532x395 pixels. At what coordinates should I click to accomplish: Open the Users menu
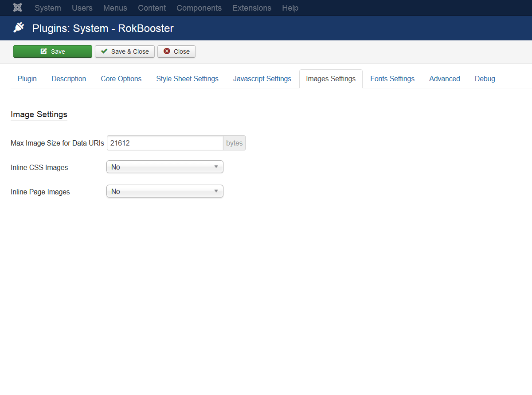[x=82, y=8]
